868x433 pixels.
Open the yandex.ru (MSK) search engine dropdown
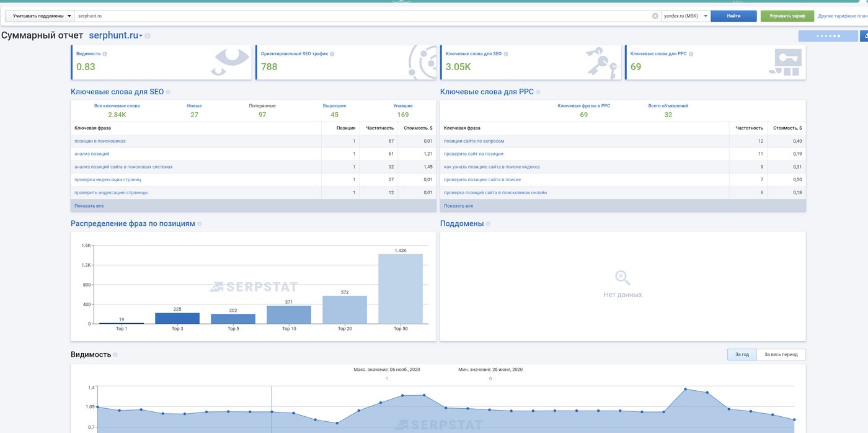pyautogui.click(x=685, y=16)
